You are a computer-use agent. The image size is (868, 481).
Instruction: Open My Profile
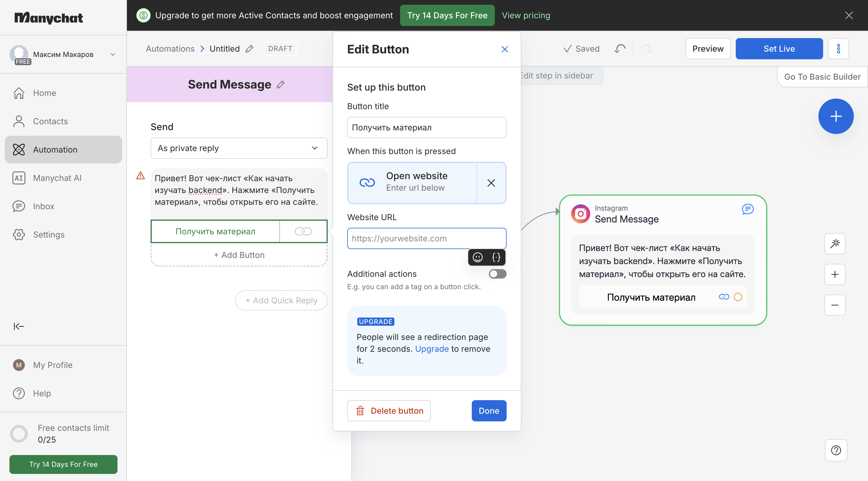(63, 364)
